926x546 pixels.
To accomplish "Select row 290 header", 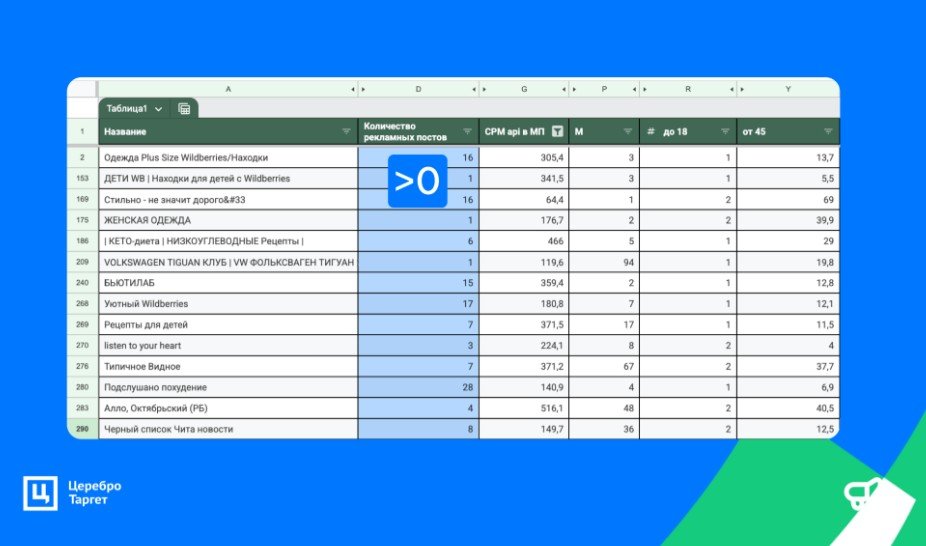I will pos(83,429).
